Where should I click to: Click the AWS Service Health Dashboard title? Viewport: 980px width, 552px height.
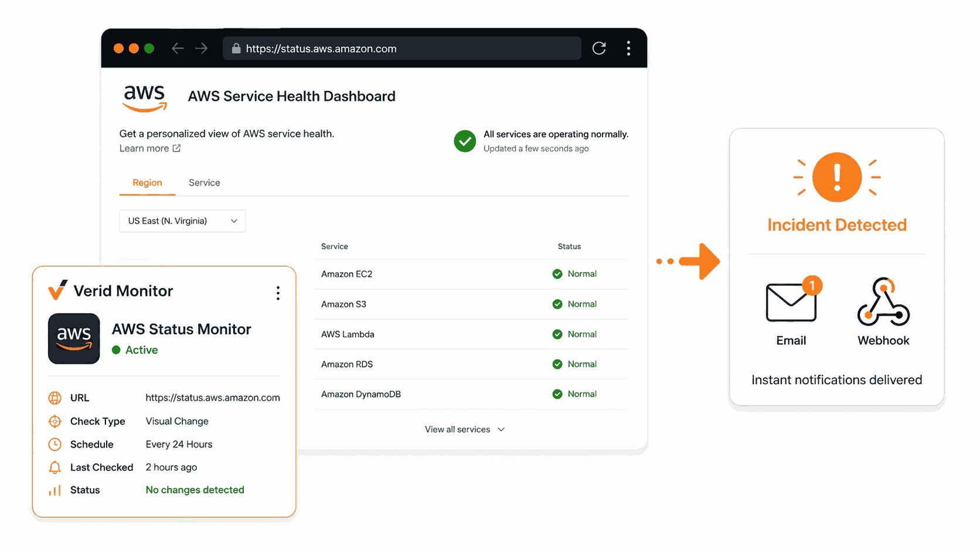[x=291, y=96]
